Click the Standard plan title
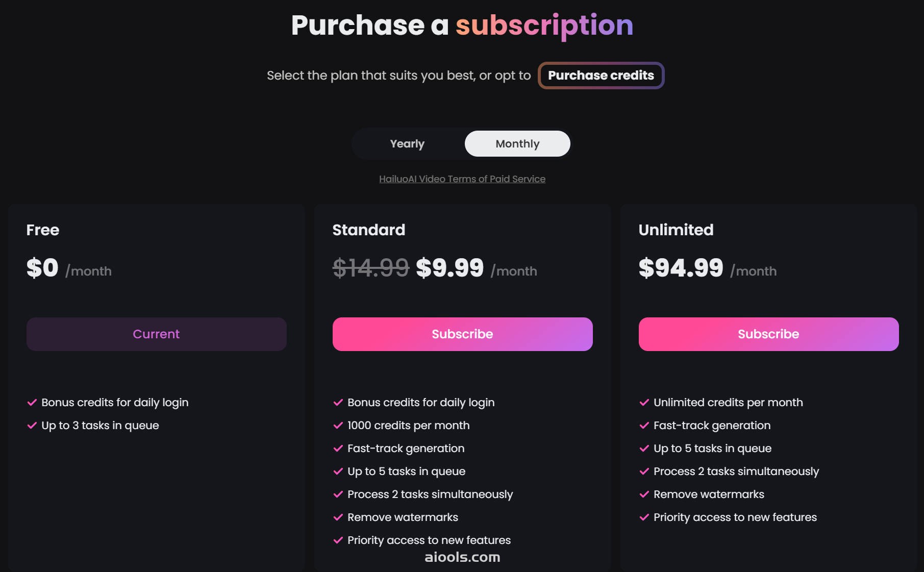The image size is (924, 572). click(x=369, y=230)
